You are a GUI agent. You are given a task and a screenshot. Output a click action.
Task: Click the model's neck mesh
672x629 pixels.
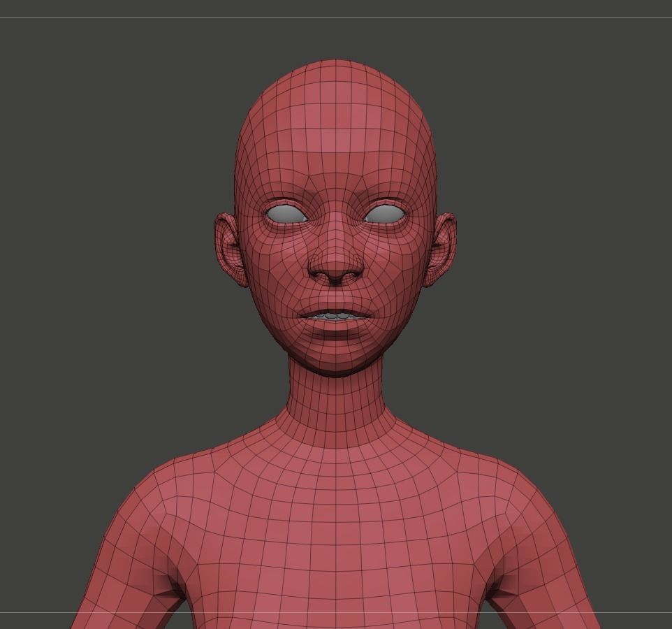click(335, 403)
